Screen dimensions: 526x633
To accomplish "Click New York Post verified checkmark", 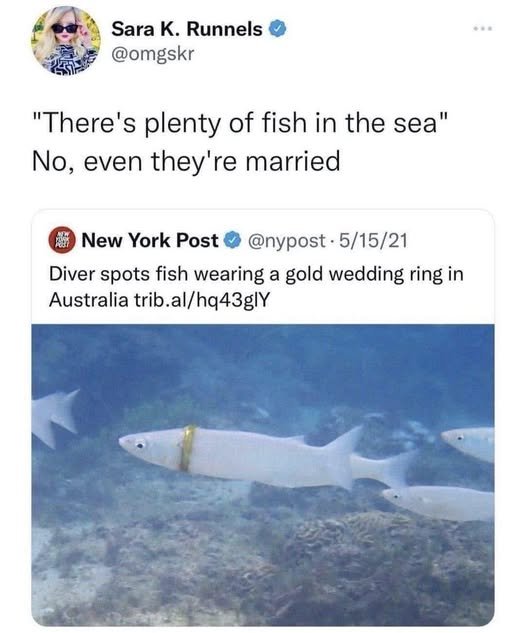I will point(233,241).
